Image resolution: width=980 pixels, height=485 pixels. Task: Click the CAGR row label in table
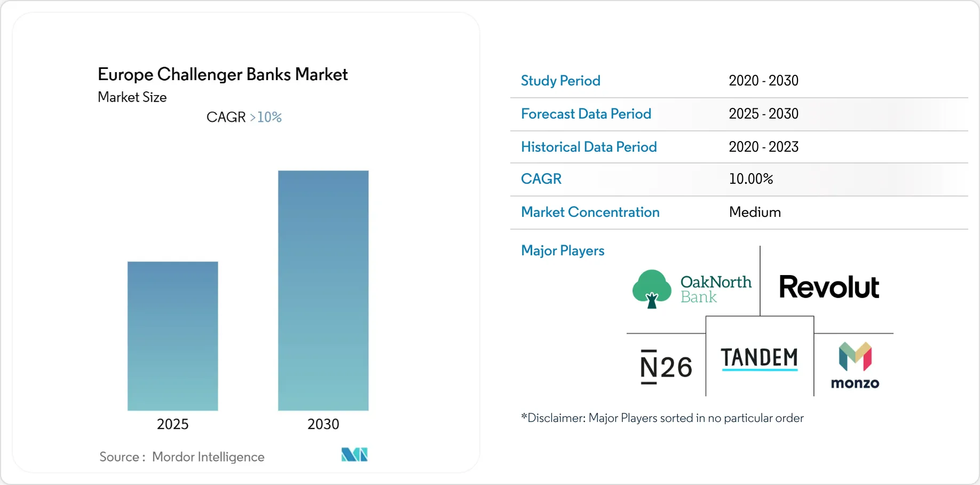(541, 179)
